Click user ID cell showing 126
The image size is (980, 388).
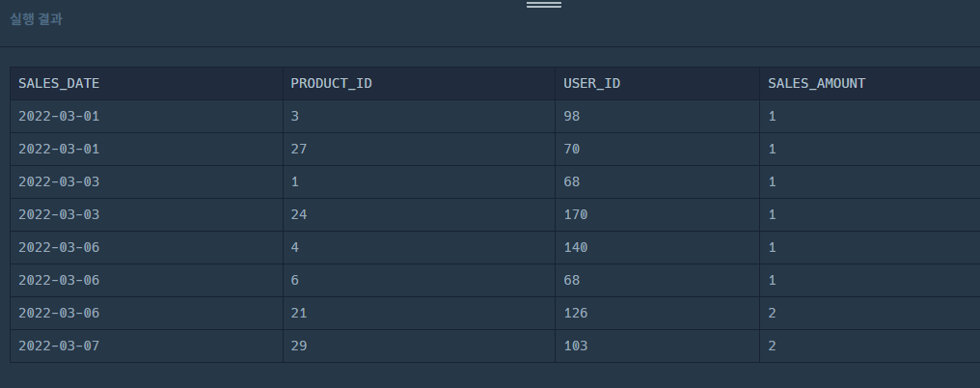(x=657, y=313)
